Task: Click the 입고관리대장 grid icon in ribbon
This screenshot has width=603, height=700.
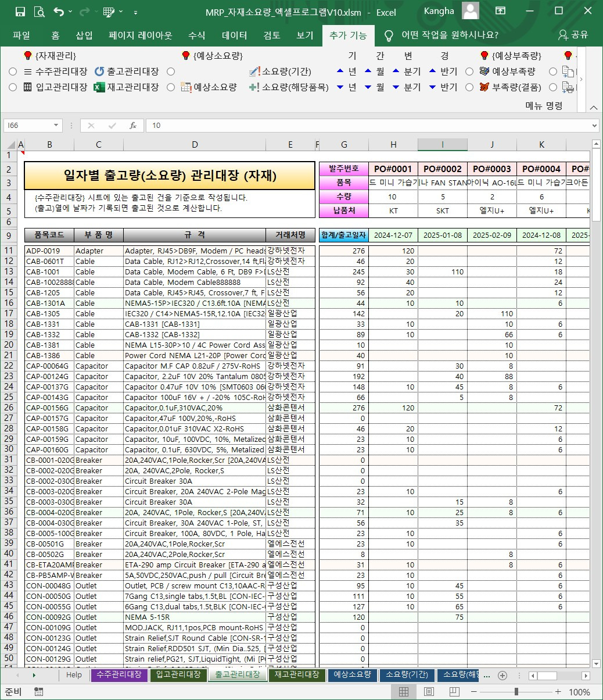Action: coord(27,87)
